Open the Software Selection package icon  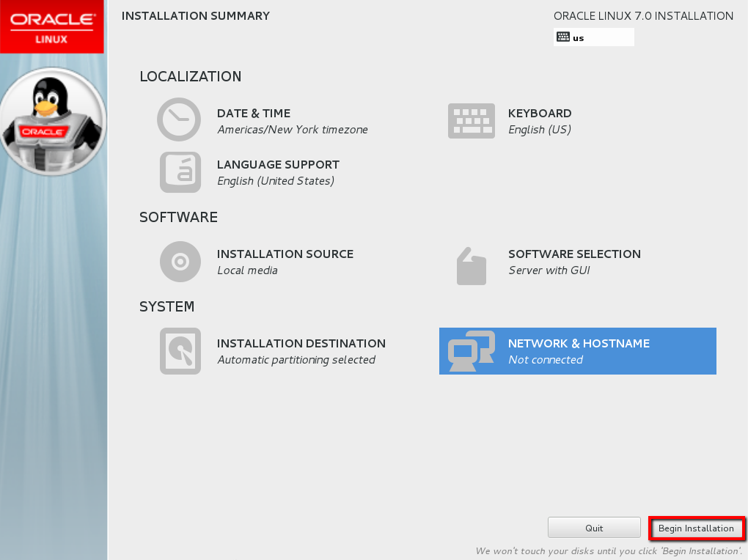tap(472, 266)
